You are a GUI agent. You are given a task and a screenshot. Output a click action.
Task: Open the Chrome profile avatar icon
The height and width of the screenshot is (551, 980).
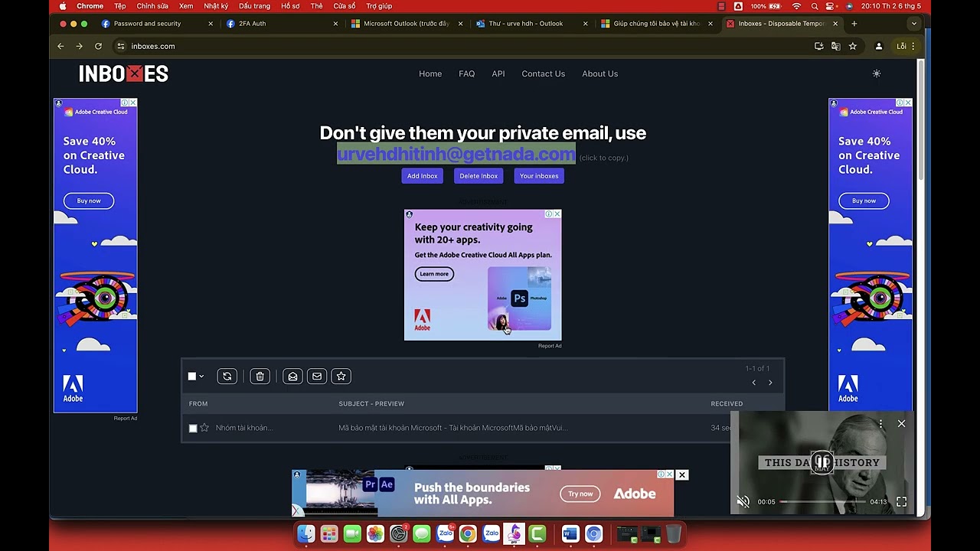point(879,46)
